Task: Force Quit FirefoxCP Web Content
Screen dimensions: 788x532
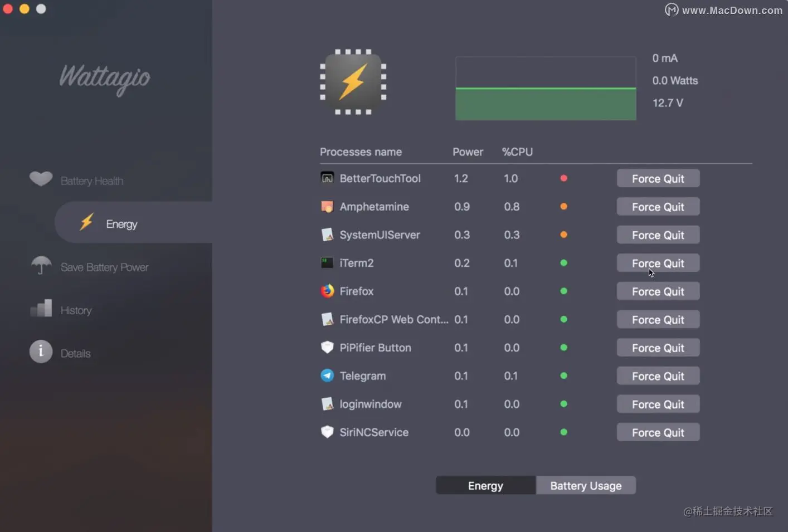Action: click(x=658, y=320)
